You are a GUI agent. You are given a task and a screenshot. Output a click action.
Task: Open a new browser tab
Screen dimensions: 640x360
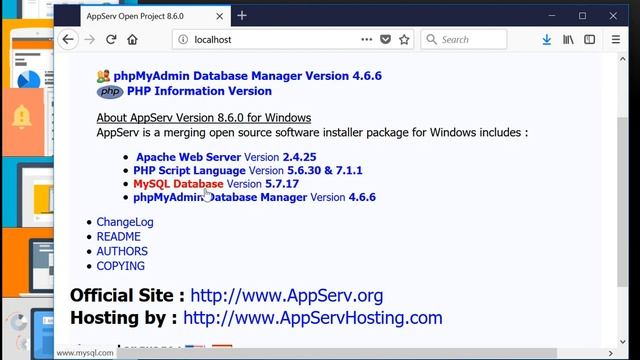(x=242, y=16)
